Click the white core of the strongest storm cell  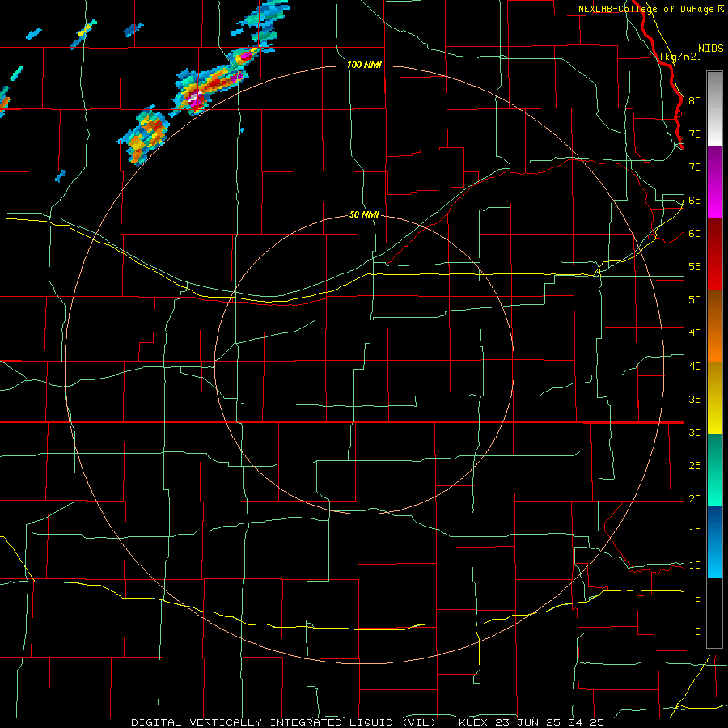tap(193, 98)
